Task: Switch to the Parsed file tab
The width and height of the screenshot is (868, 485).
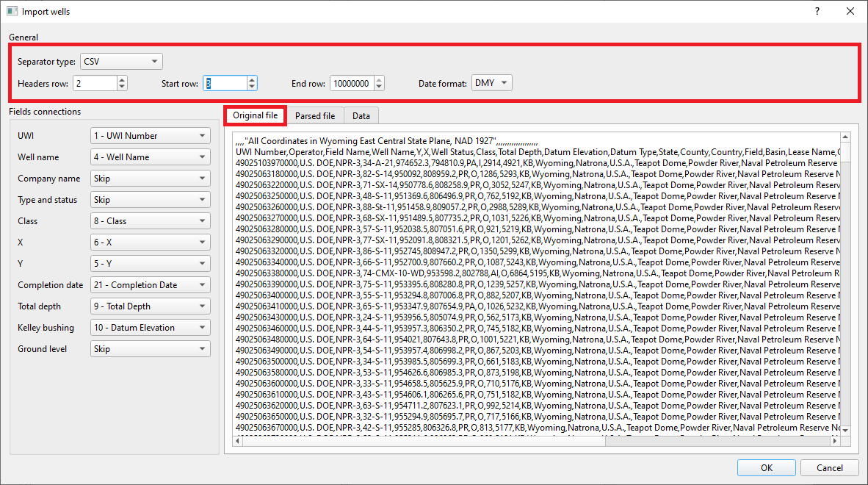Action: [x=315, y=115]
